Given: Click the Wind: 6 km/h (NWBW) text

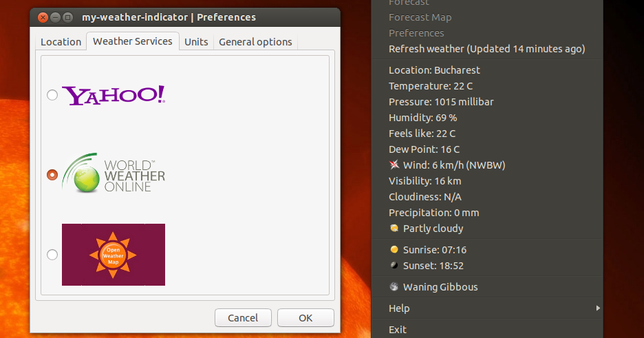Looking at the screenshot, I should pyautogui.click(x=454, y=165).
